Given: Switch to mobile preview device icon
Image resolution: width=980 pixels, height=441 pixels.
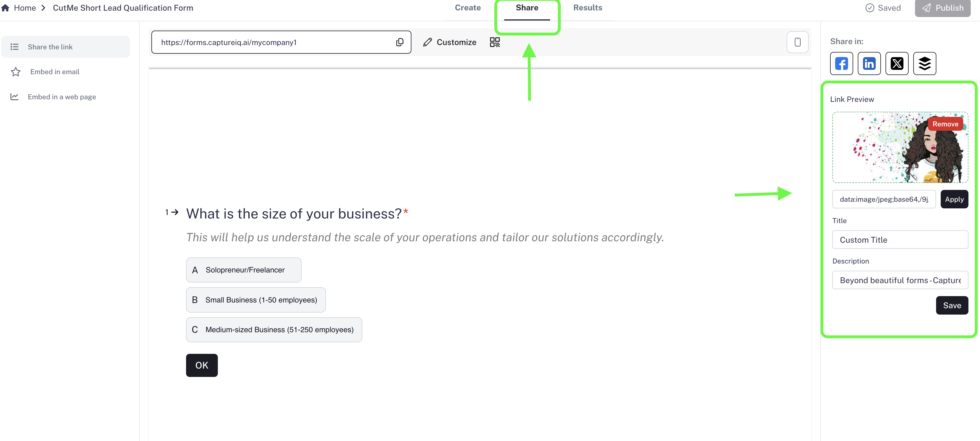Looking at the screenshot, I should coord(797,42).
